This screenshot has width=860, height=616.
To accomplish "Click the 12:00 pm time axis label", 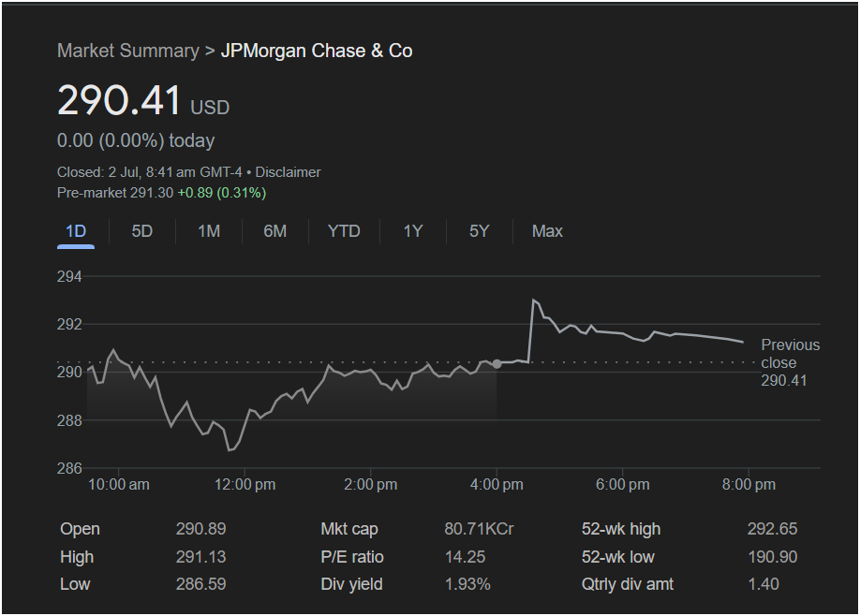I will [x=245, y=485].
